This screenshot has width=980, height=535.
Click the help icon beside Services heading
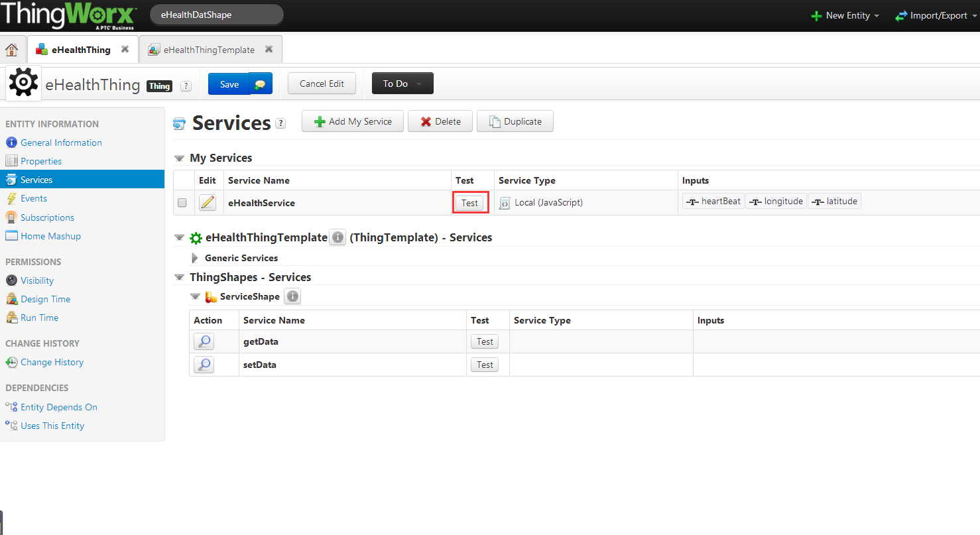tap(280, 123)
